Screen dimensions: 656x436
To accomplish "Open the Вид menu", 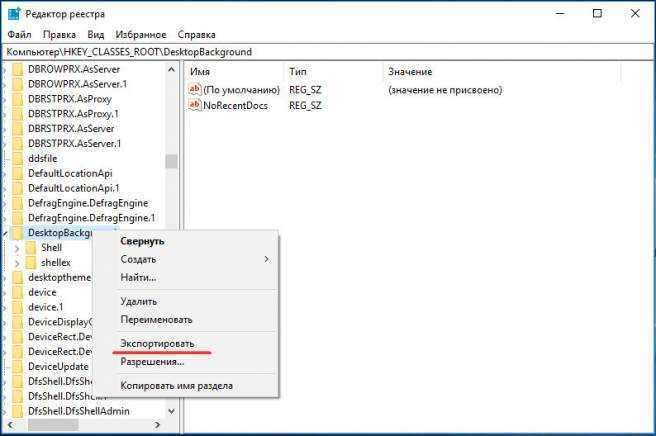I will (x=96, y=34).
